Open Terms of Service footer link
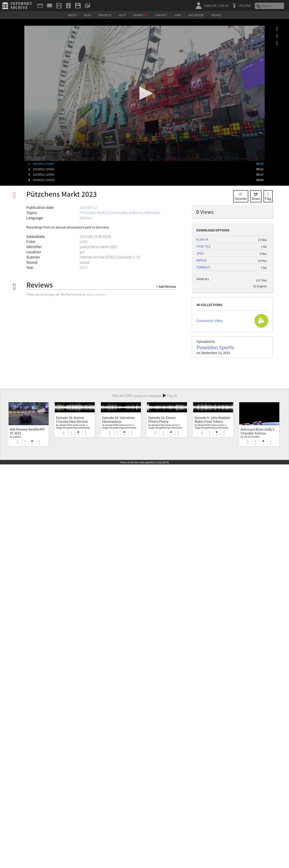Image resolution: width=289 pixels, height=868 pixels. [x=144, y=462]
